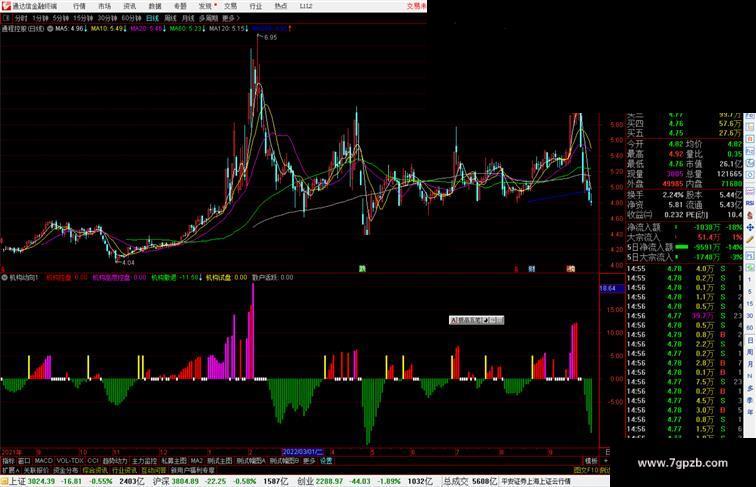756x487 pixels.
Task: Select 周 period in right sidebar
Action: pos(750,352)
